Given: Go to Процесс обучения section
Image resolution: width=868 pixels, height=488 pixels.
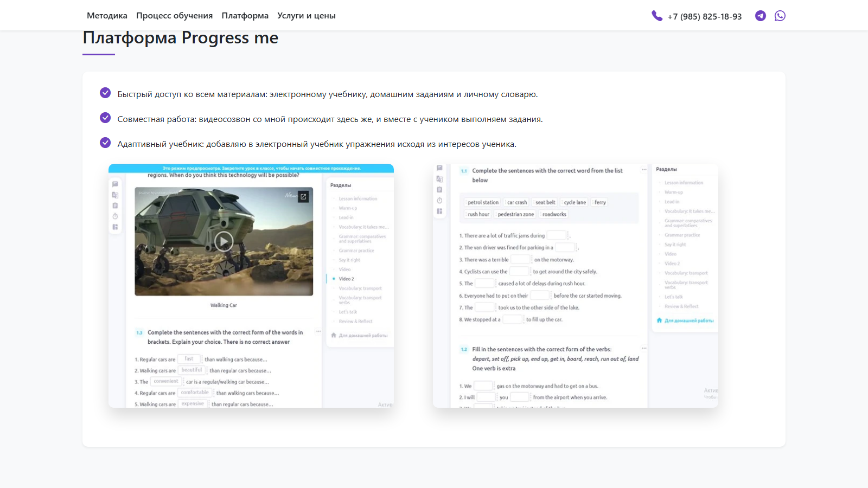Looking at the screenshot, I should [174, 16].
